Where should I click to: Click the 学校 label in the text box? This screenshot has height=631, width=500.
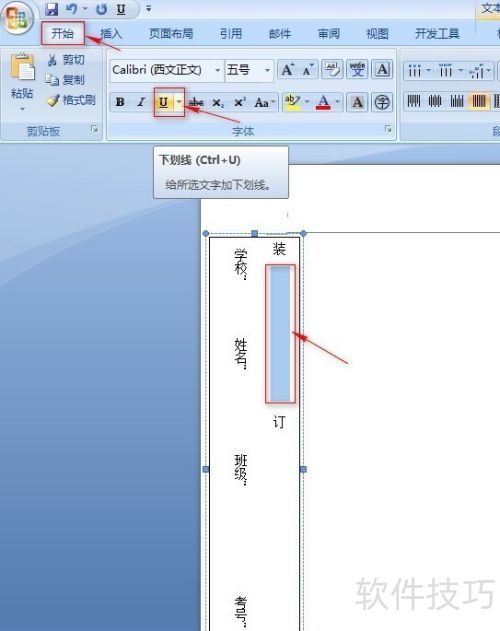(x=241, y=264)
